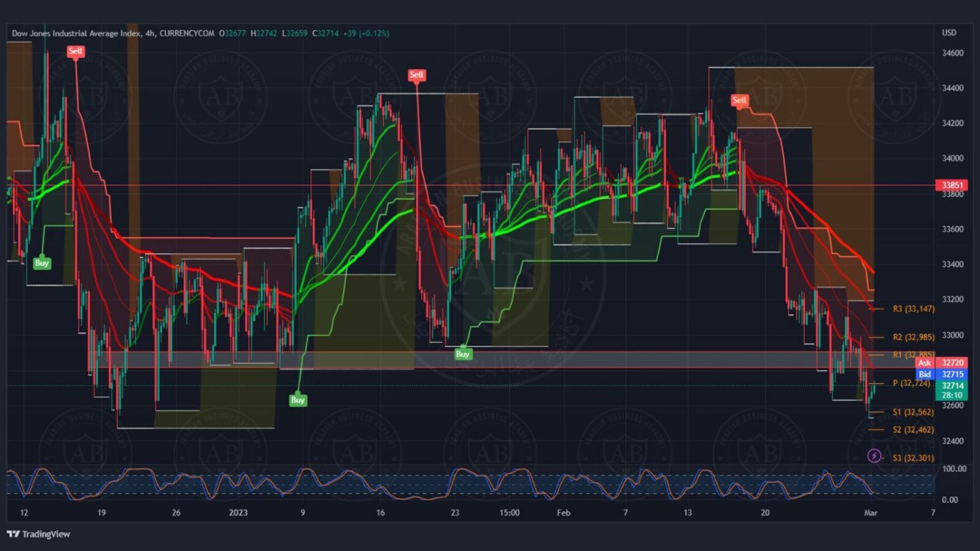Click the +39 (+0.12%) change value
980x551 pixels.
(x=366, y=33)
